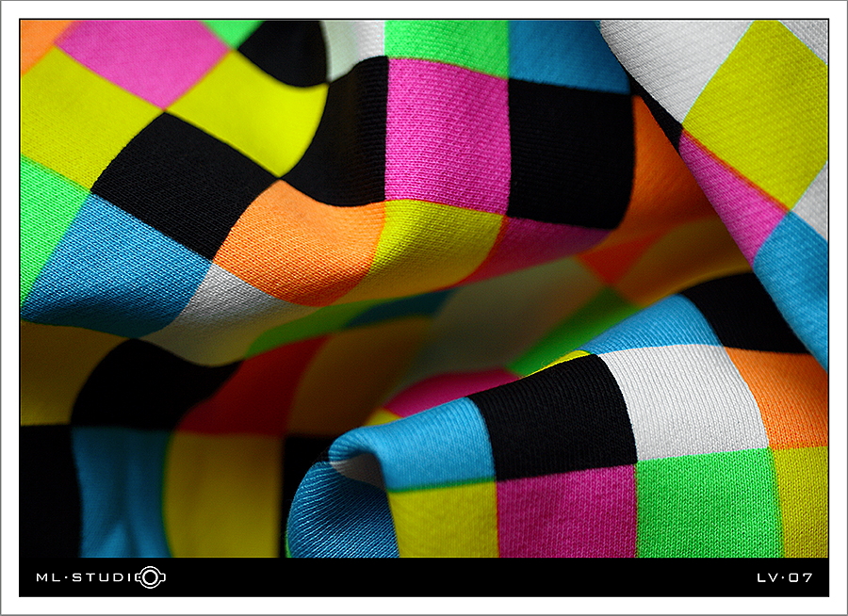Click the colorful checkered fabric photo
This screenshot has width=848, height=616.
(x=424, y=289)
